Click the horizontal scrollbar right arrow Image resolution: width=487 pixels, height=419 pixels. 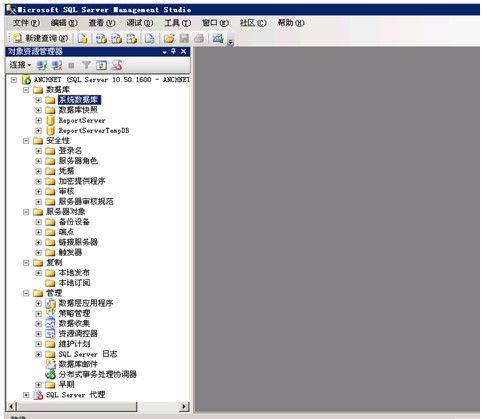click(x=184, y=406)
